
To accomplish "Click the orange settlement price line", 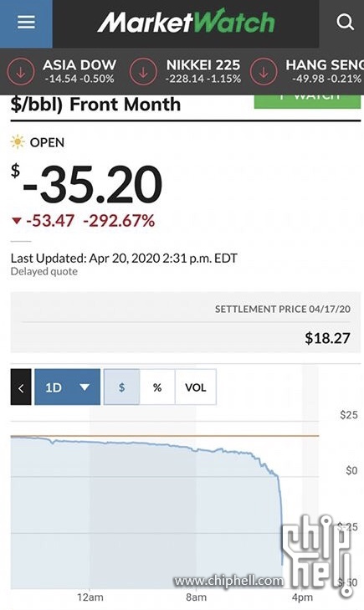I will (x=165, y=436).
